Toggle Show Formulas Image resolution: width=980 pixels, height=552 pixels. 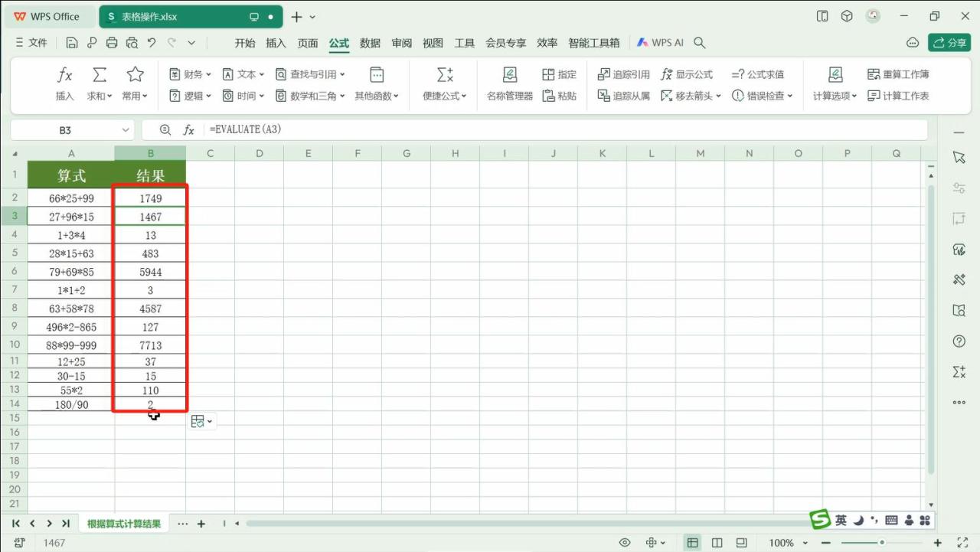tap(687, 74)
